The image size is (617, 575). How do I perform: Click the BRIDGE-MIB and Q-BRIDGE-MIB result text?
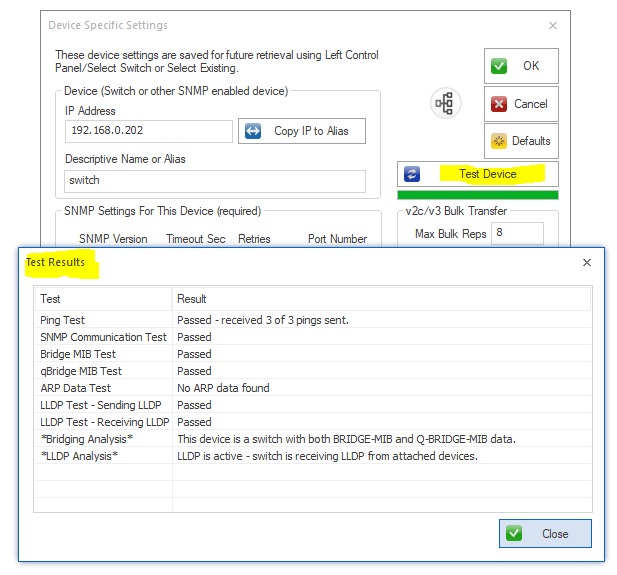(x=346, y=439)
